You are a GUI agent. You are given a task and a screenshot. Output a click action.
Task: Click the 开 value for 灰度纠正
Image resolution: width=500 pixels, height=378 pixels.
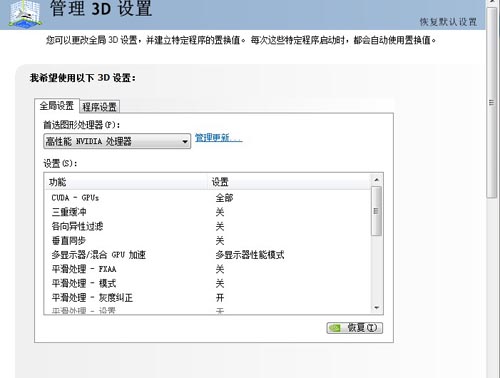220,298
